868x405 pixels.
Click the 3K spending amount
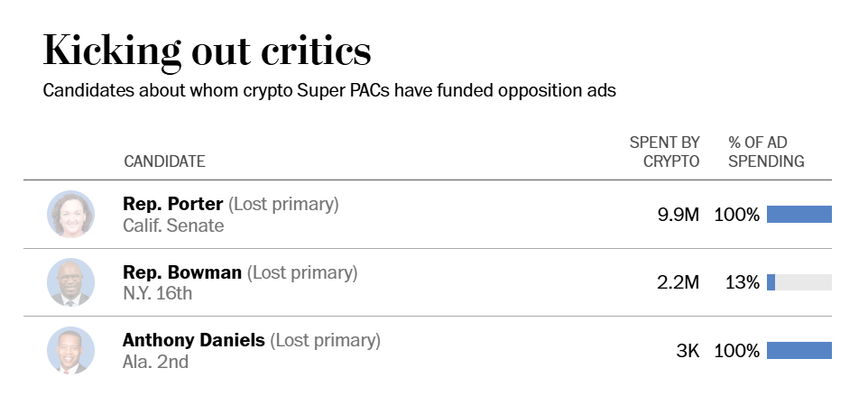pyautogui.click(x=688, y=351)
